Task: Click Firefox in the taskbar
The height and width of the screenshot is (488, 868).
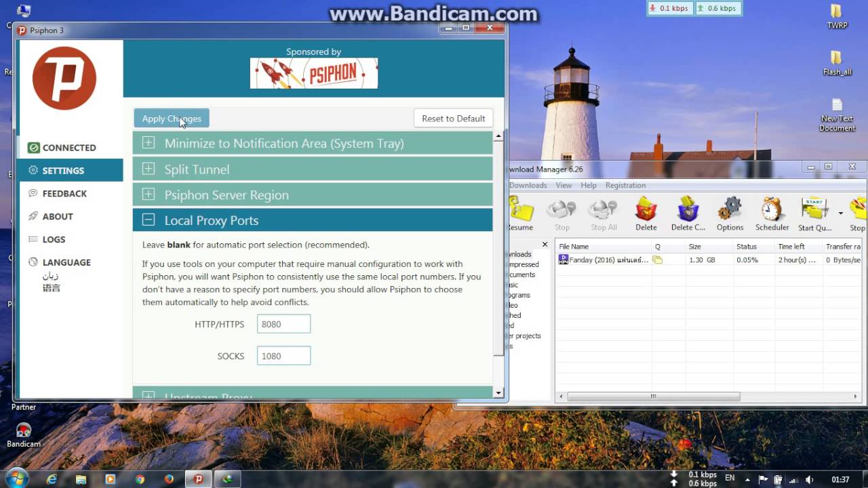Action: 169,479
